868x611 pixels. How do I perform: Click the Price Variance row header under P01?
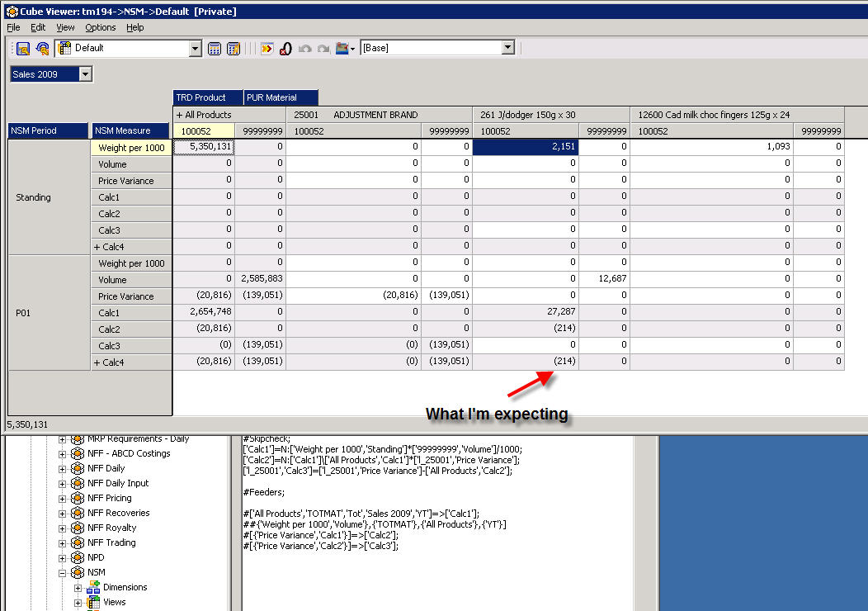pyautogui.click(x=131, y=296)
